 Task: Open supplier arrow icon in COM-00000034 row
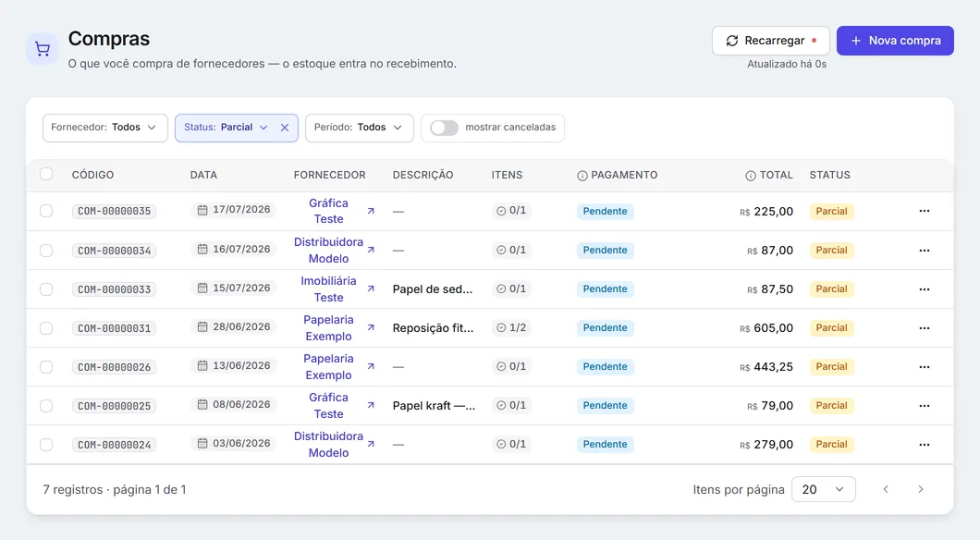coord(371,250)
